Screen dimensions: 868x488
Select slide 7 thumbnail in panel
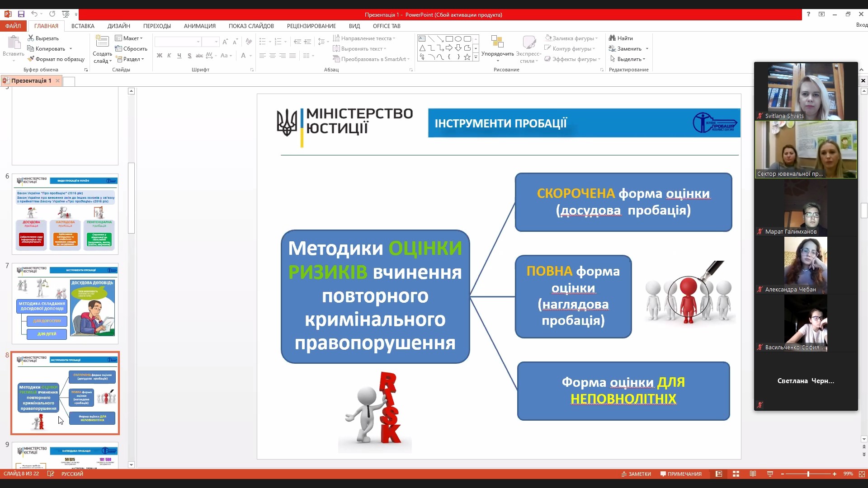pyautogui.click(x=65, y=304)
